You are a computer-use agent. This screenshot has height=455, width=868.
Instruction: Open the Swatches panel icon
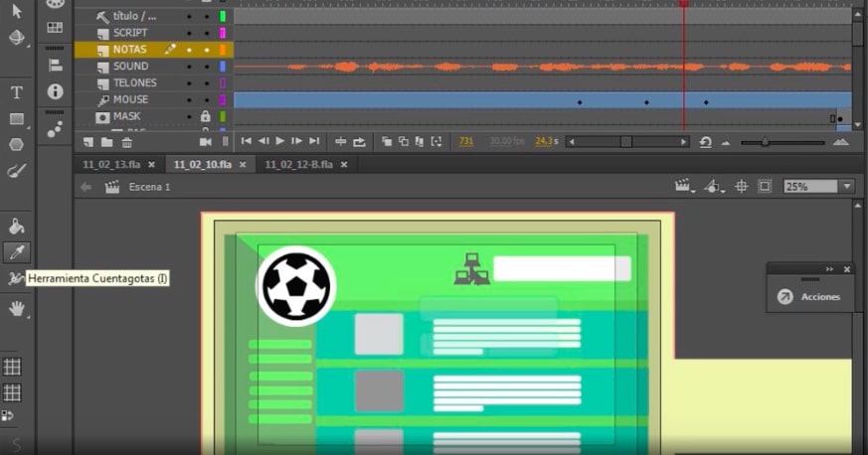click(55, 27)
